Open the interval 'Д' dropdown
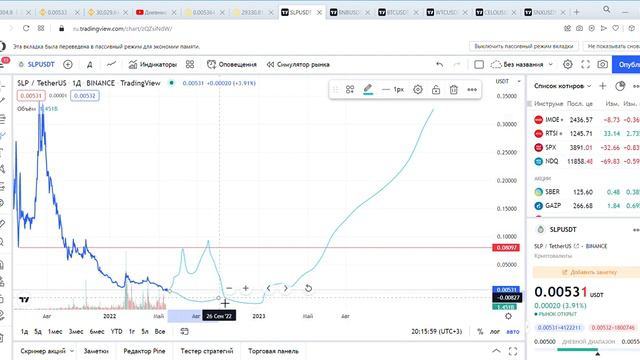Screen dimensions: 640x360 click(x=89, y=64)
